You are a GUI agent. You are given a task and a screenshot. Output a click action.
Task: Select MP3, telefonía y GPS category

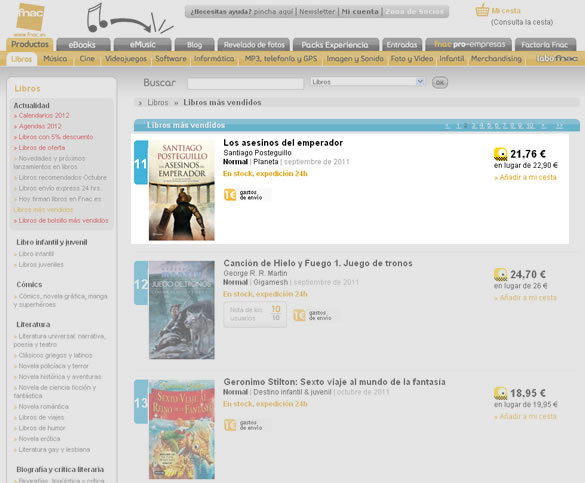point(281,59)
